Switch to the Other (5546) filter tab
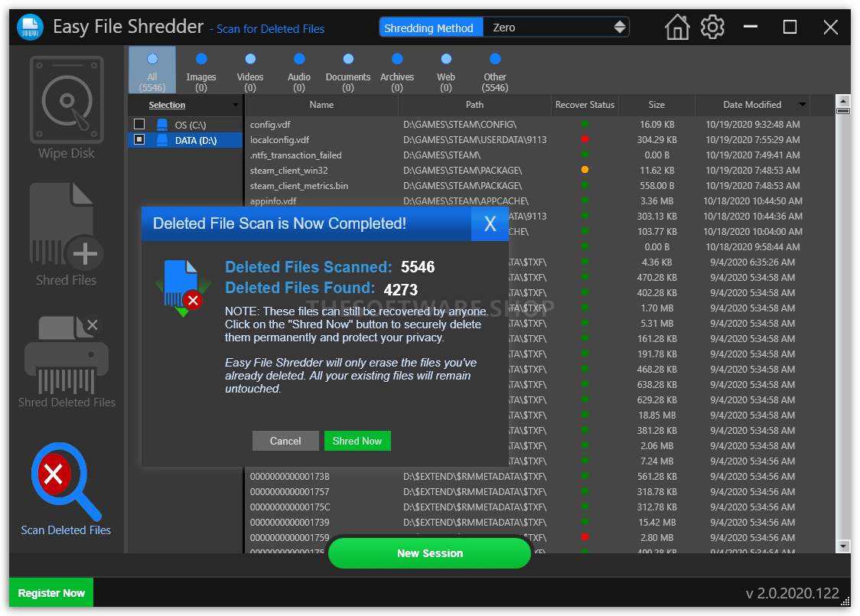Image resolution: width=860 pixels, height=616 pixels. [495, 70]
